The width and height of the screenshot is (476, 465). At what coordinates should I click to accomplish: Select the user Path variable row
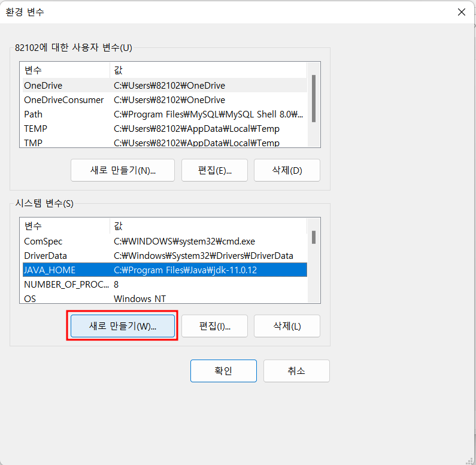click(x=165, y=114)
